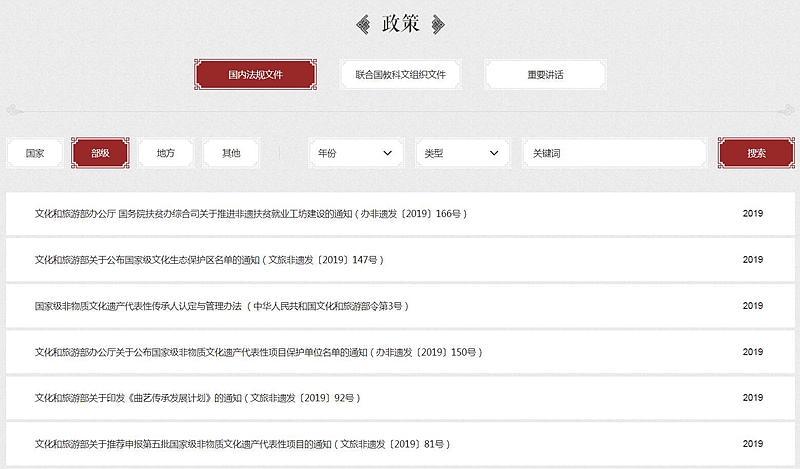
Task: Pick the 其他 filter
Action: point(231,153)
